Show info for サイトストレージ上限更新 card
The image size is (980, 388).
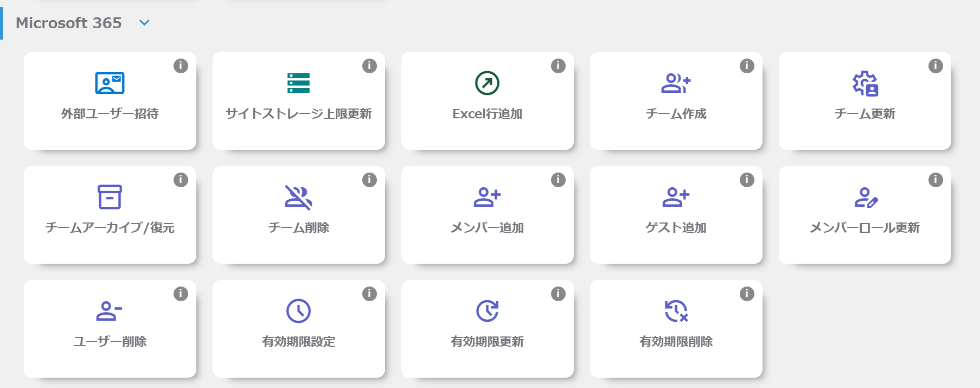click(369, 66)
